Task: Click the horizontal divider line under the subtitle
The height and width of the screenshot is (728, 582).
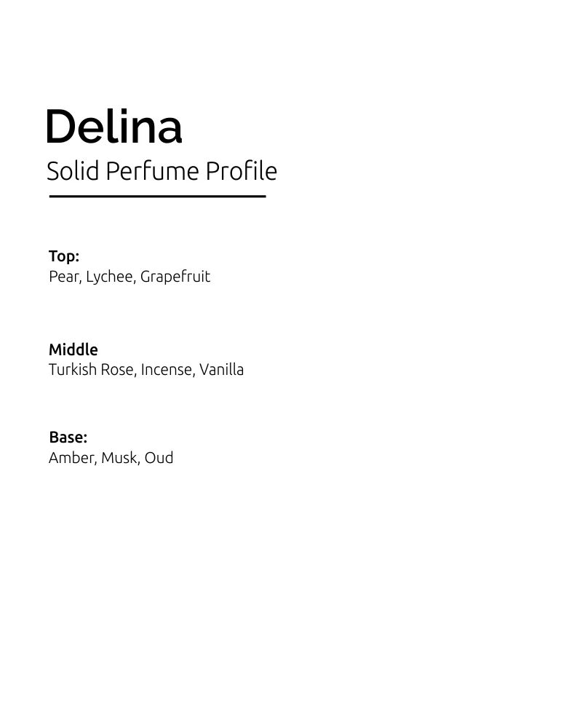Action: coord(157,196)
